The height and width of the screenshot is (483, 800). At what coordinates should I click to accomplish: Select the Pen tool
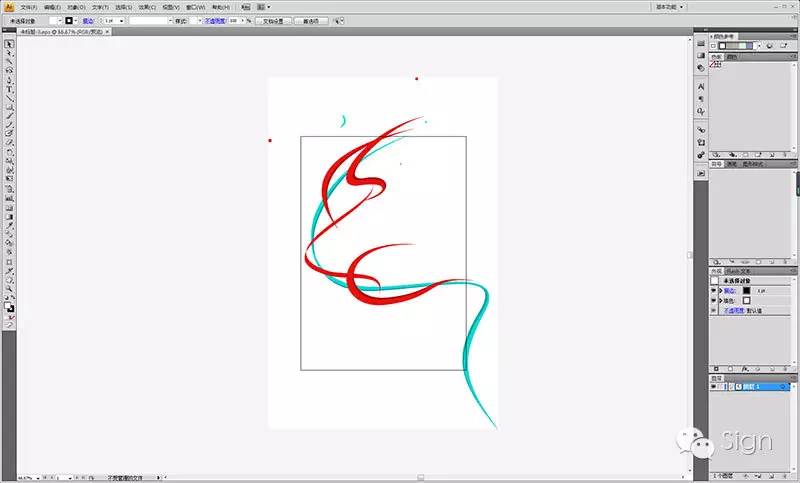click(x=9, y=70)
